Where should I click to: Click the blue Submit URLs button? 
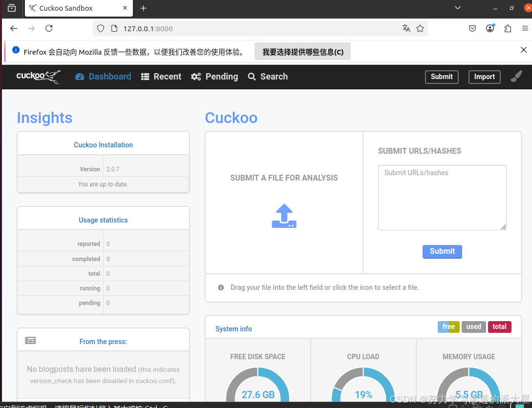point(442,251)
